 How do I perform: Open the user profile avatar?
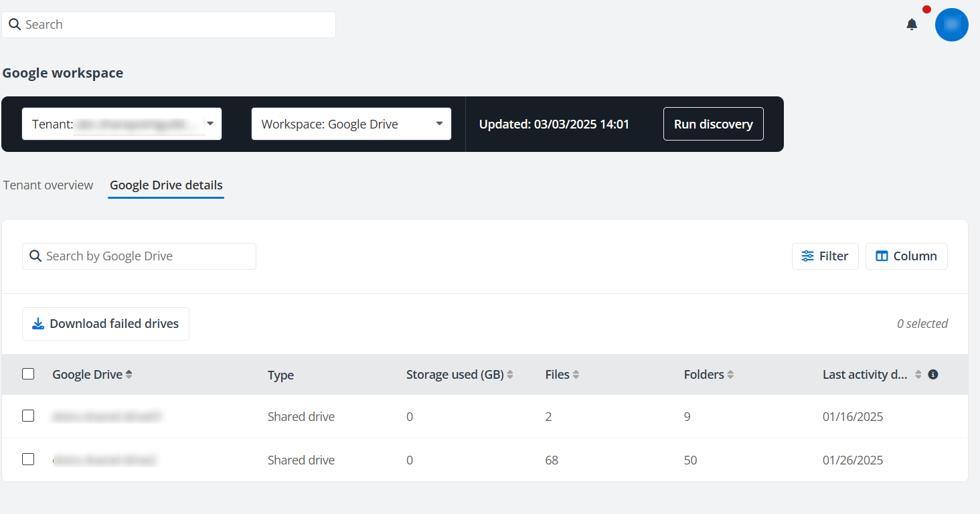(x=951, y=24)
